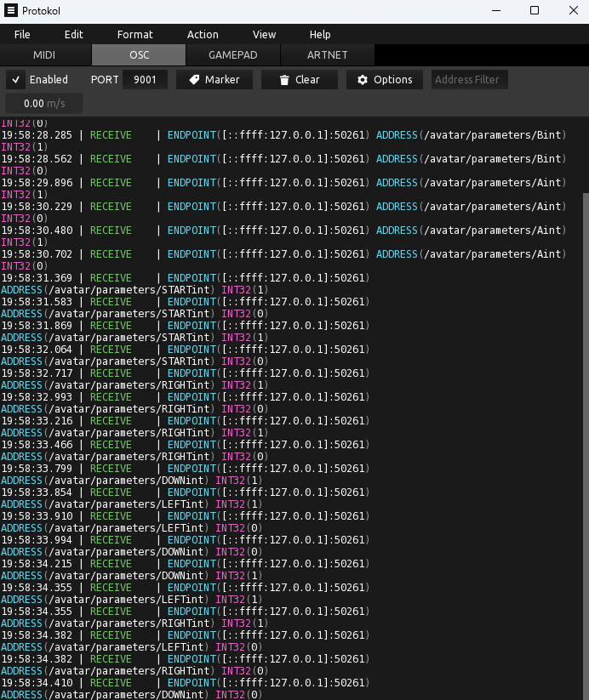Switch to the GAMEPAD tab

point(232,54)
